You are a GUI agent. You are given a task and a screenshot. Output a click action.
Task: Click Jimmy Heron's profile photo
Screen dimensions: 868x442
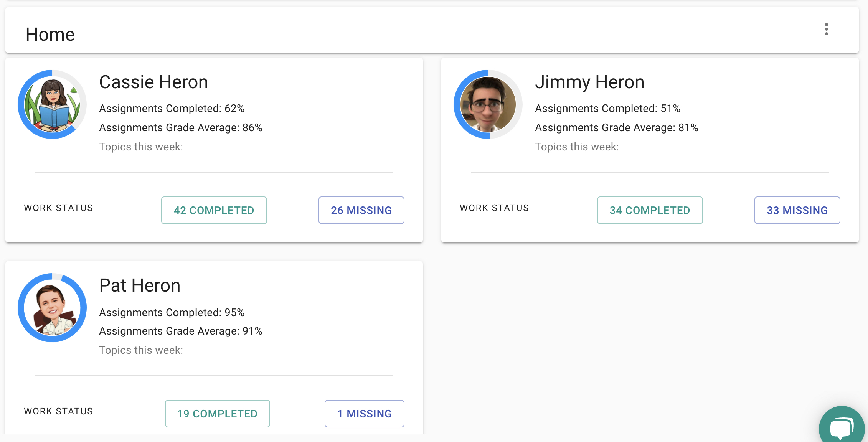(488, 104)
